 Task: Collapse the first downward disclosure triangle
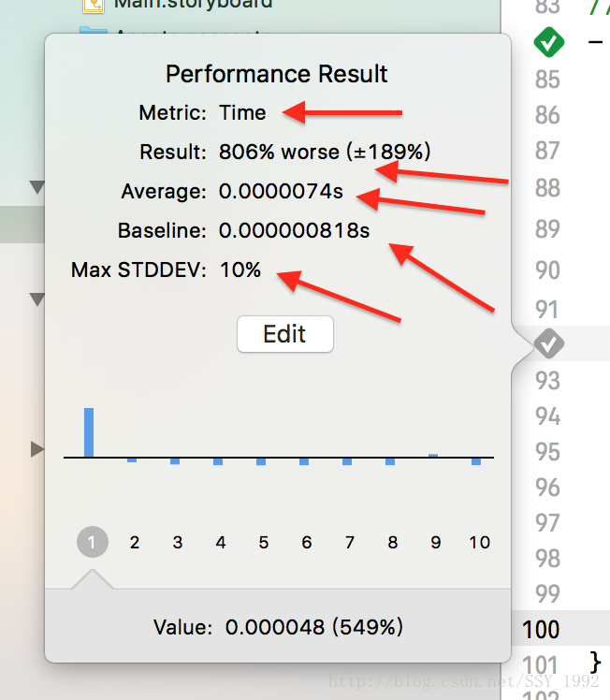click(x=37, y=187)
